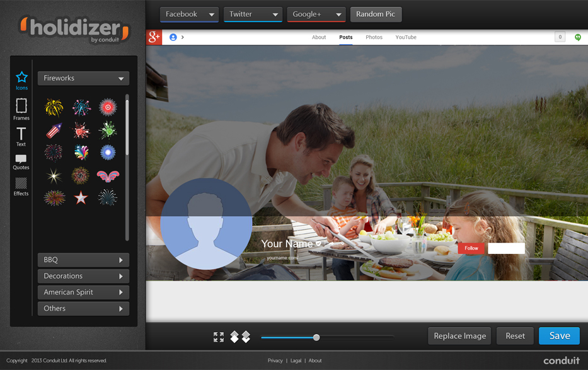Click the chevron next to profile avatar
Image resolution: width=588 pixels, height=370 pixels.
183,37
